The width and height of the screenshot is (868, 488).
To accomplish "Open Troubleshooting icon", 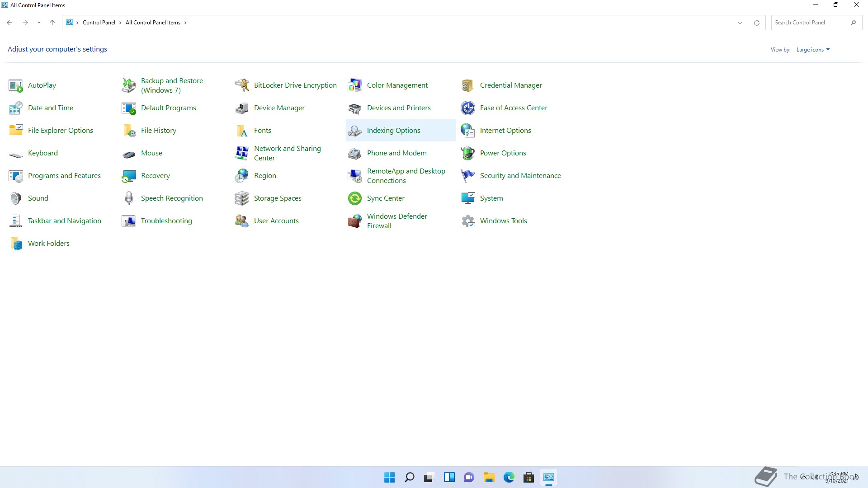I will 129,221.
